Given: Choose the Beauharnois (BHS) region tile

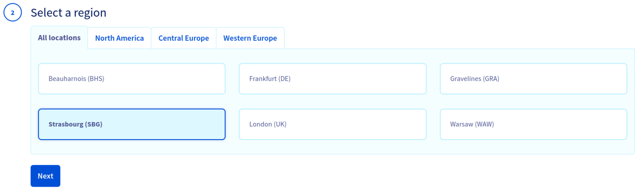Looking at the screenshot, I should (132, 79).
